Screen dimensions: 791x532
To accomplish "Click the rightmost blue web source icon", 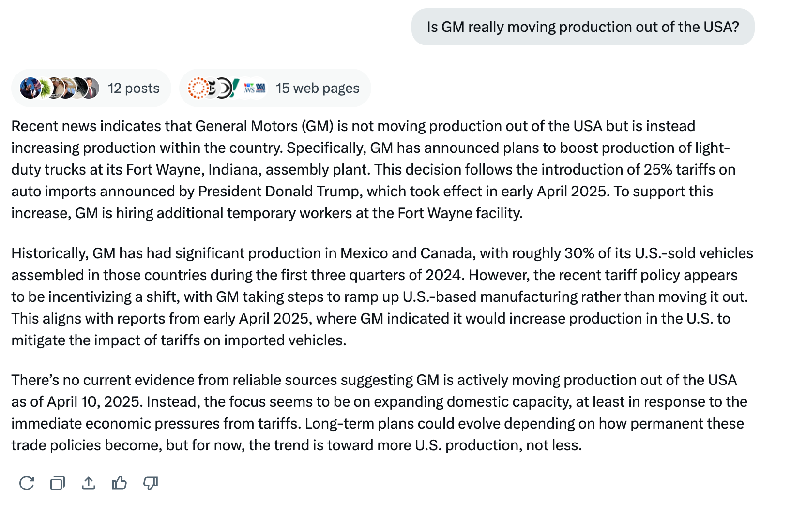I will coord(260,88).
